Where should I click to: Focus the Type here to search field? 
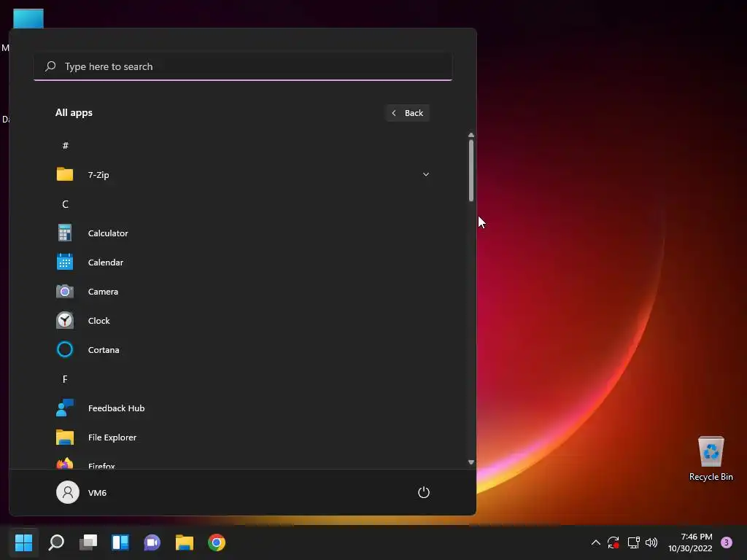243,66
